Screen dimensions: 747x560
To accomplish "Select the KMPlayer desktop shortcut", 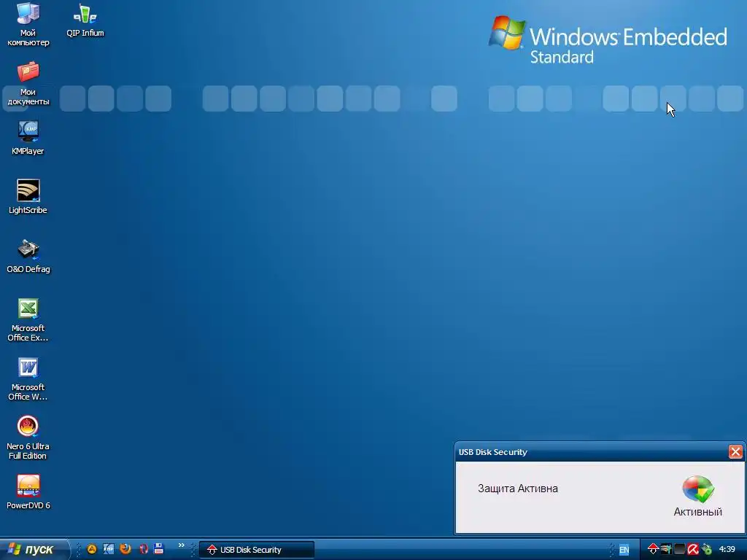I will [28, 138].
